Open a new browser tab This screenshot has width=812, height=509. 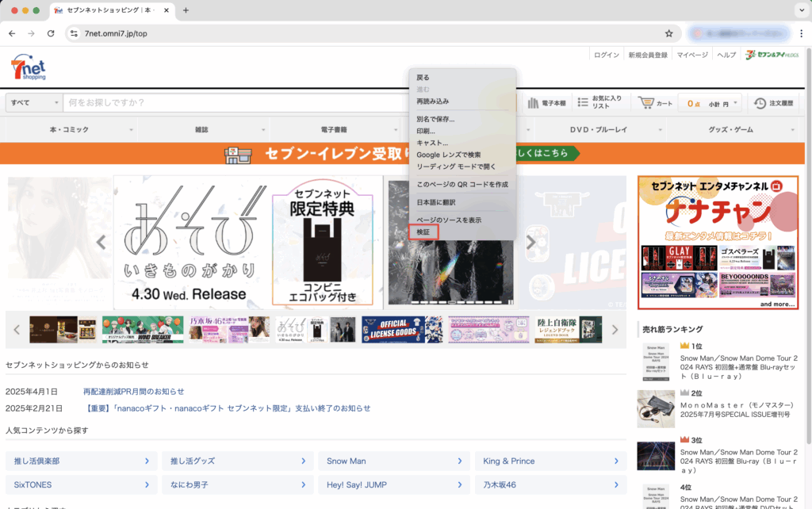point(186,10)
